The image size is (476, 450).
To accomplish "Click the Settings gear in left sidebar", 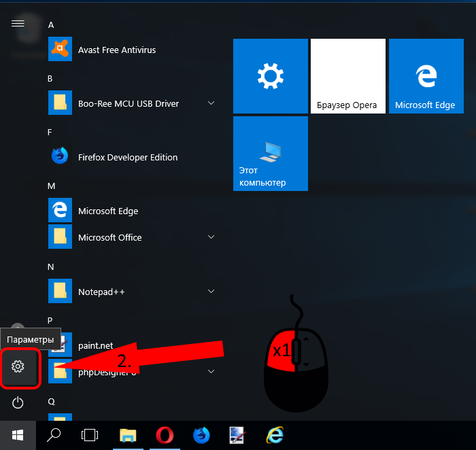I will [x=18, y=367].
